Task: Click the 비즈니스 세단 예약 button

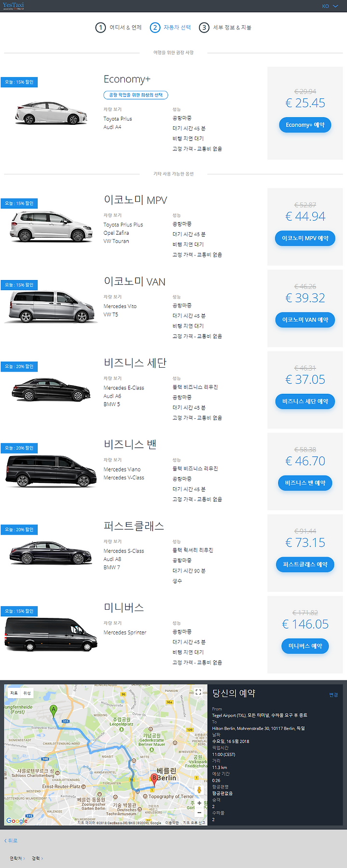Action: point(305,401)
